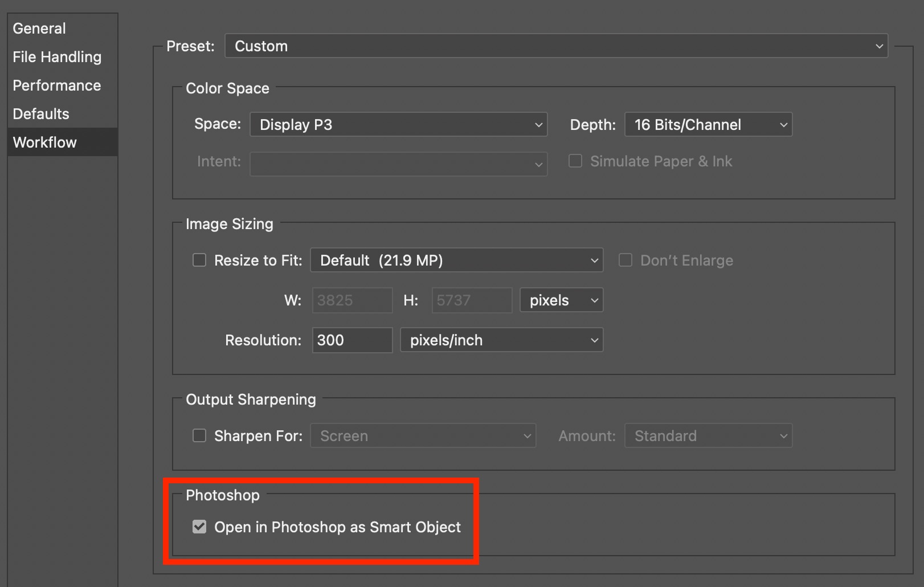Open Resize to Fit Default dropdown
924x587 pixels.
(x=456, y=260)
